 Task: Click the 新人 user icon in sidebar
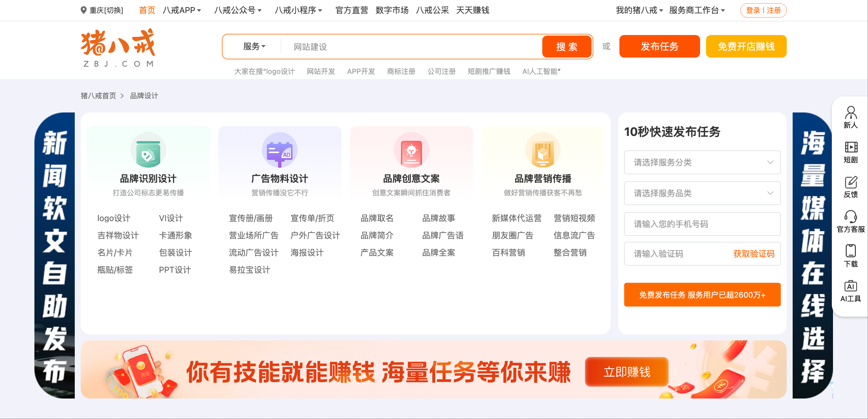point(850,112)
